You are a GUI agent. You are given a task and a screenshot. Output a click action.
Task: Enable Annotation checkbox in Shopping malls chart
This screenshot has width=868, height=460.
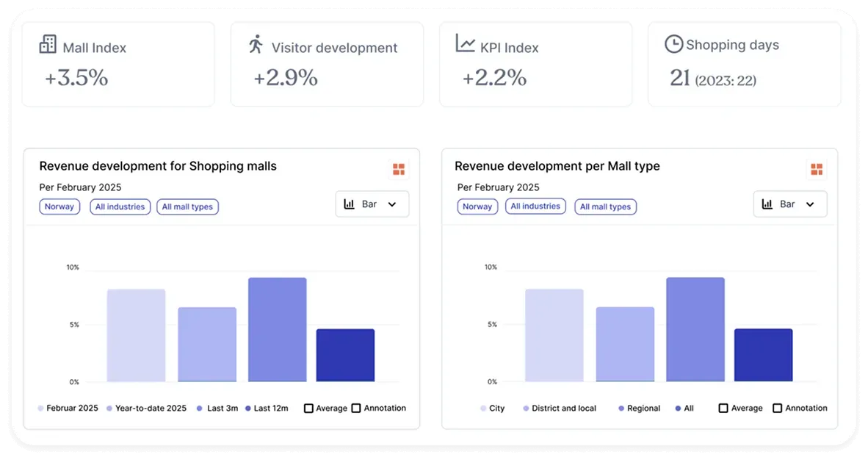[356, 408]
